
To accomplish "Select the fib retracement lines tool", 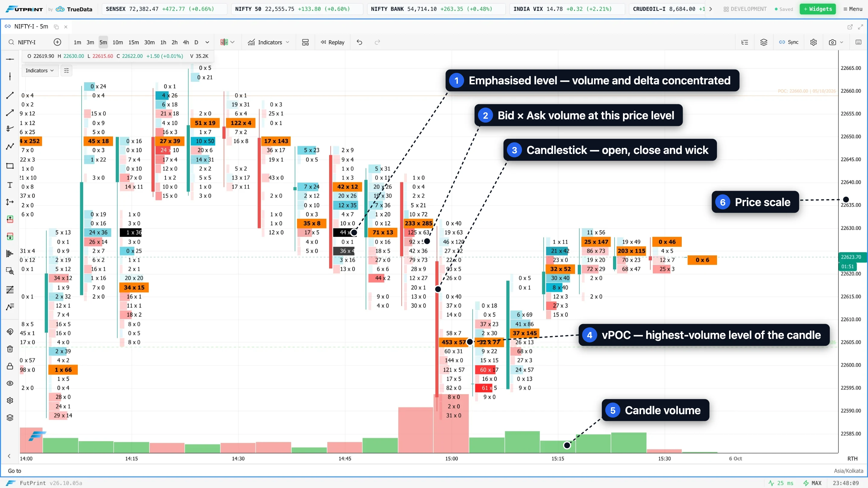I will point(10,289).
